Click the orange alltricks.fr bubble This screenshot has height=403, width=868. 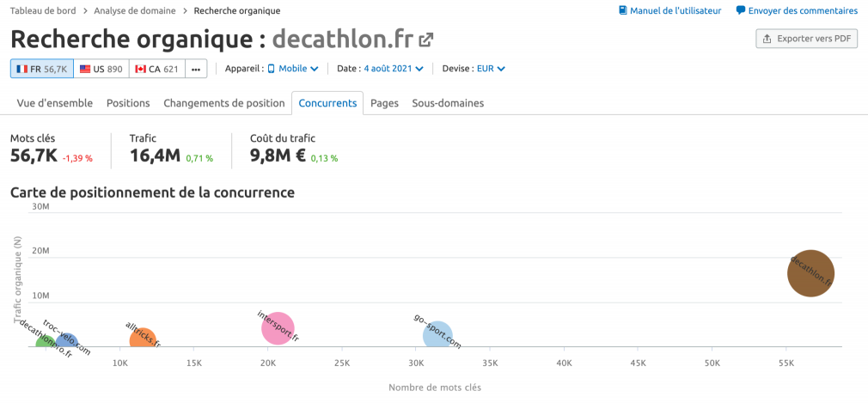[144, 339]
